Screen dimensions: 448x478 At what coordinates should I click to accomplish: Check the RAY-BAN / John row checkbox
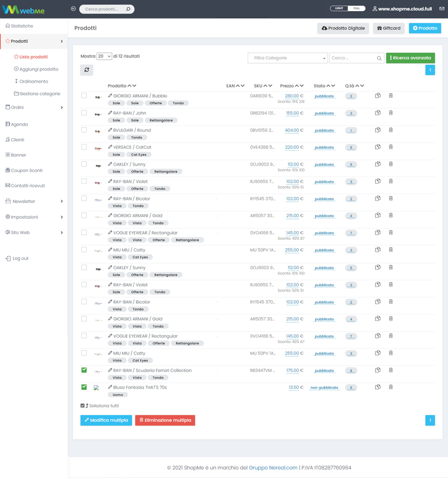84,113
